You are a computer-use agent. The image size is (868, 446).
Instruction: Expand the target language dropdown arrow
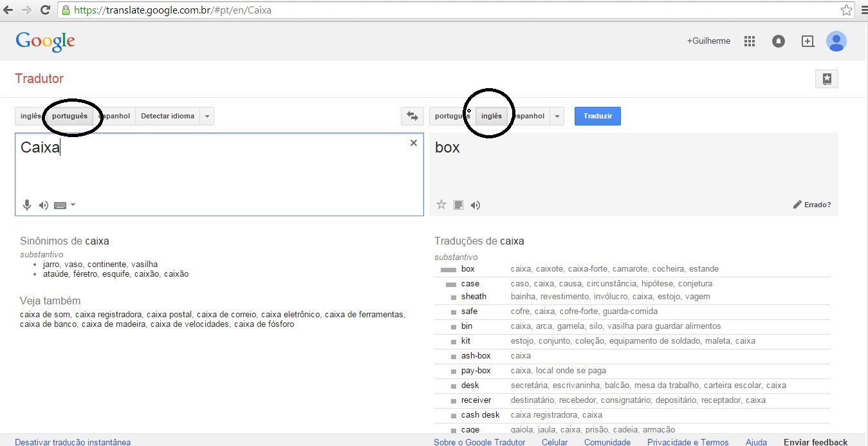tap(557, 116)
